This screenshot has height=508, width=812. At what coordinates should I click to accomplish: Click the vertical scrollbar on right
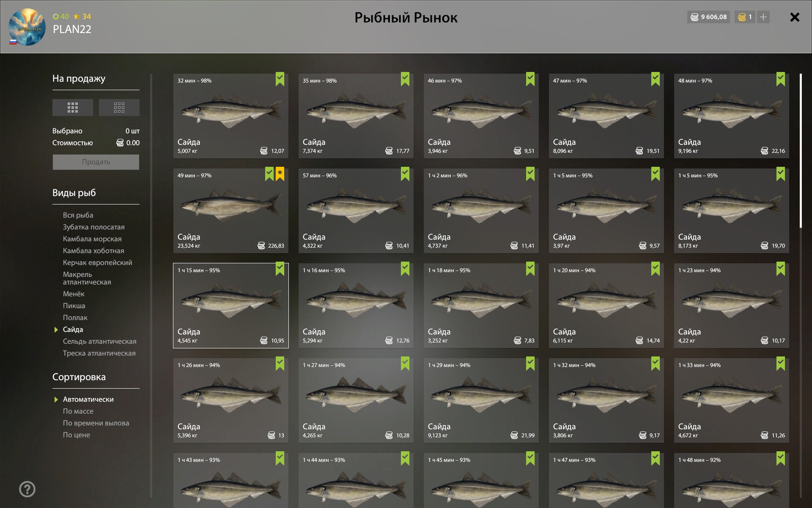tap(801, 151)
